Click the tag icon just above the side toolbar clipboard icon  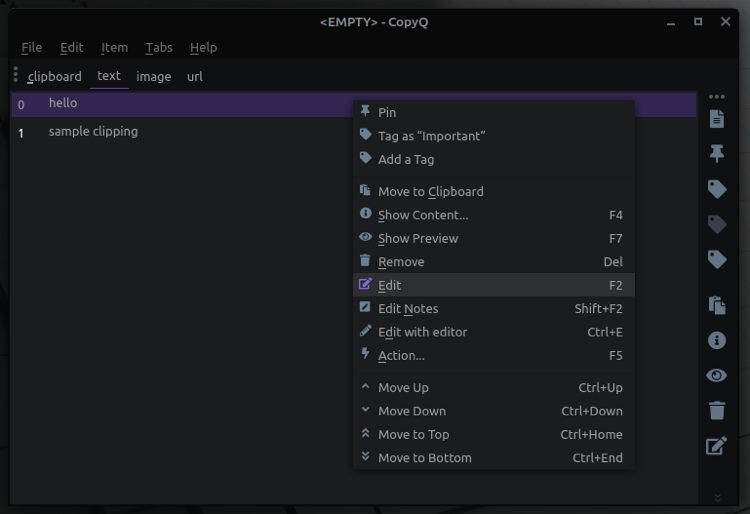tap(717, 260)
